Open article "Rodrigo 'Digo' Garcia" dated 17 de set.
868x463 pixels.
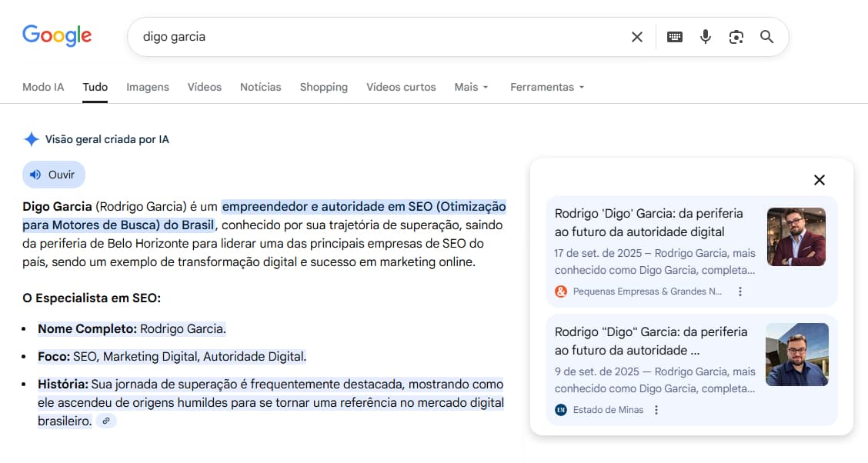pos(649,223)
